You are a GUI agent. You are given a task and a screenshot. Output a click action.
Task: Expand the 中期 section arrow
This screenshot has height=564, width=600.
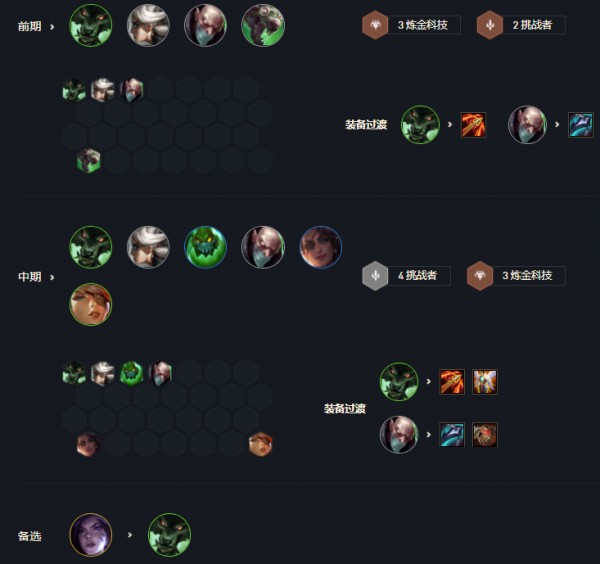point(52,277)
